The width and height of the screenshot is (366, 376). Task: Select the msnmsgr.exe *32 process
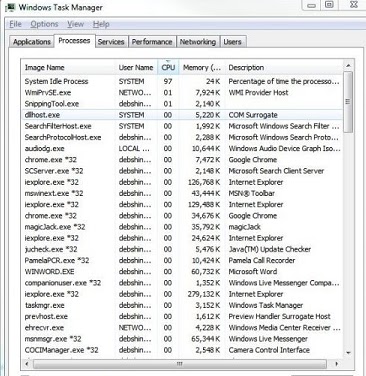[x=182, y=339]
